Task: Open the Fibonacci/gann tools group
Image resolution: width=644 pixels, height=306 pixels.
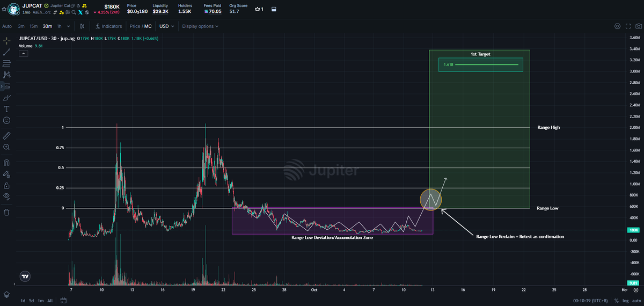Action: point(6,63)
